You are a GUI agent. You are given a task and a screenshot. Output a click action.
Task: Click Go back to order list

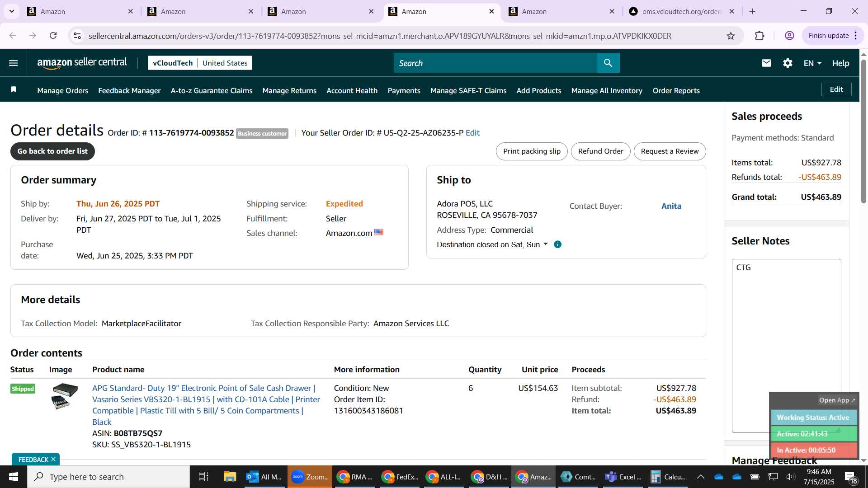(52, 151)
